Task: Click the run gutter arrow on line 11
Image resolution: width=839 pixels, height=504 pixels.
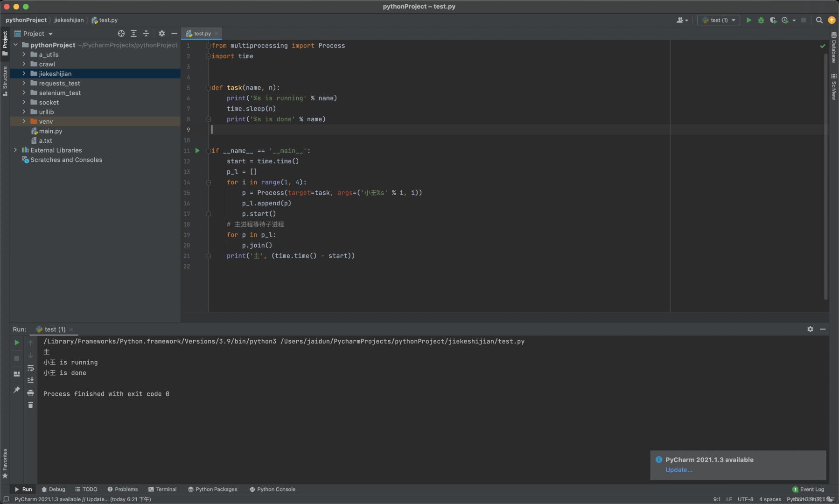Action: click(x=197, y=151)
